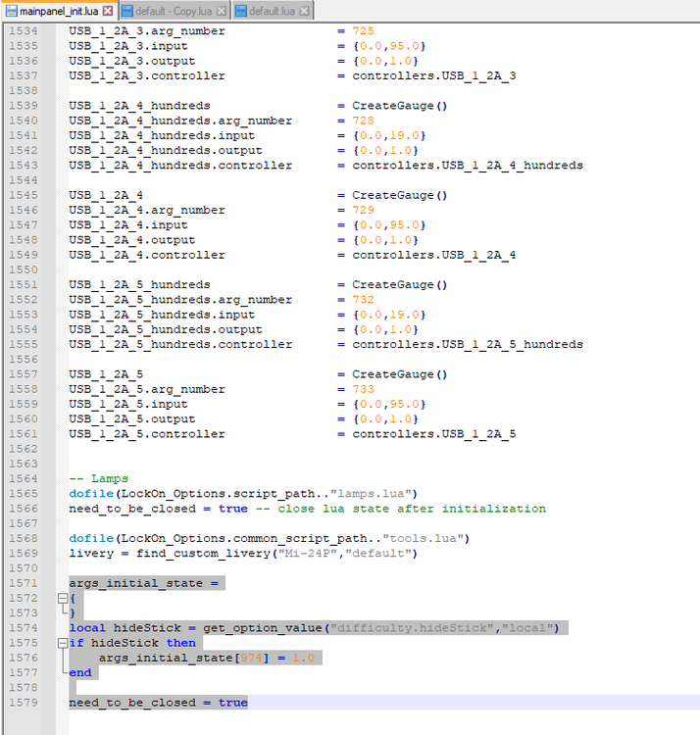Screen dimensions: 700x735
Task: Click the "tools.lua" string on line 1568
Action: [x=424, y=538]
